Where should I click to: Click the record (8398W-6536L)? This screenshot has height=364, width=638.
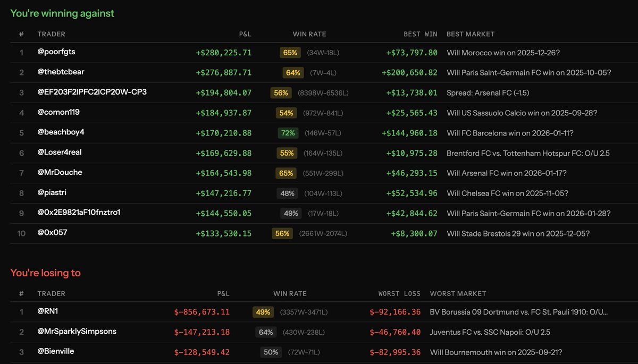(323, 93)
